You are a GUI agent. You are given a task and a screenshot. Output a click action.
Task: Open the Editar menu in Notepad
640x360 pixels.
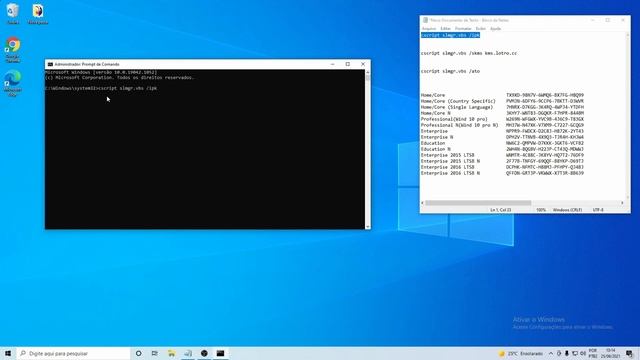click(445, 29)
